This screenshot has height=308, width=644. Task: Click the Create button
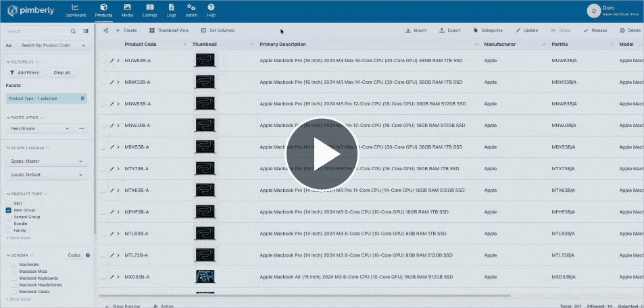coord(126,30)
